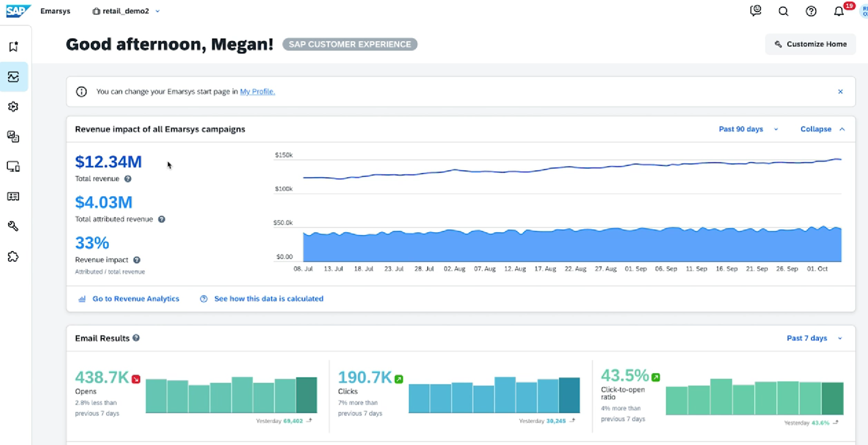Click the SAP CUSTOMER EXPERIENCE badge
Image resolution: width=868 pixels, height=445 pixels.
(x=350, y=45)
